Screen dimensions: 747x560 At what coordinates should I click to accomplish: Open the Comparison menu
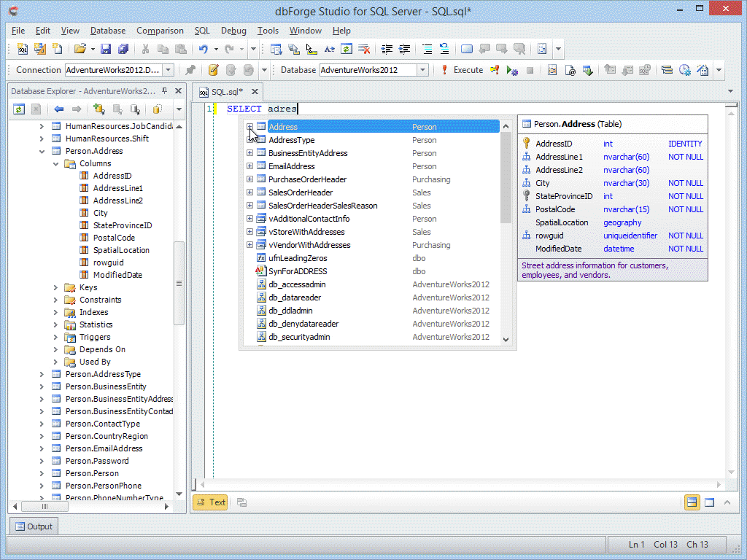pos(160,31)
